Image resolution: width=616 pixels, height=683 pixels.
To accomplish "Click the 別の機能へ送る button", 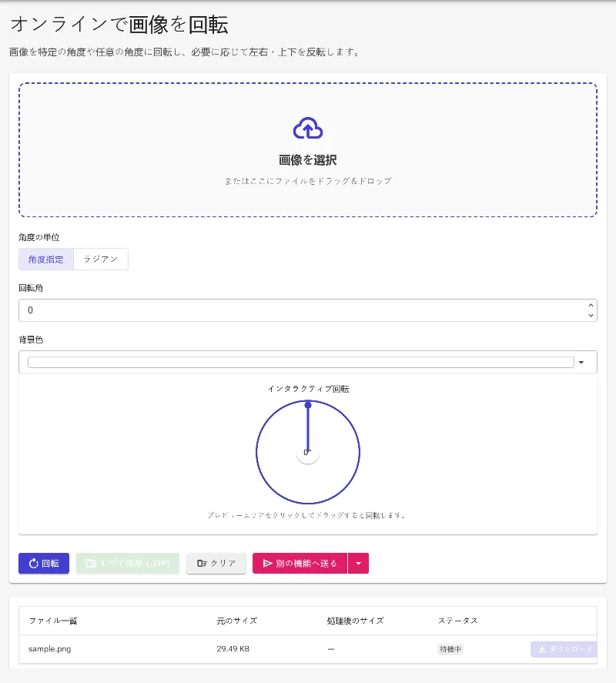I will (300, 563).
